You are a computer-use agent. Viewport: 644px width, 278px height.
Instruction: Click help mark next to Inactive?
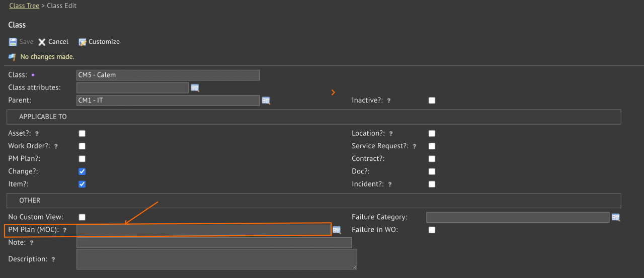(x=389, y=101)
